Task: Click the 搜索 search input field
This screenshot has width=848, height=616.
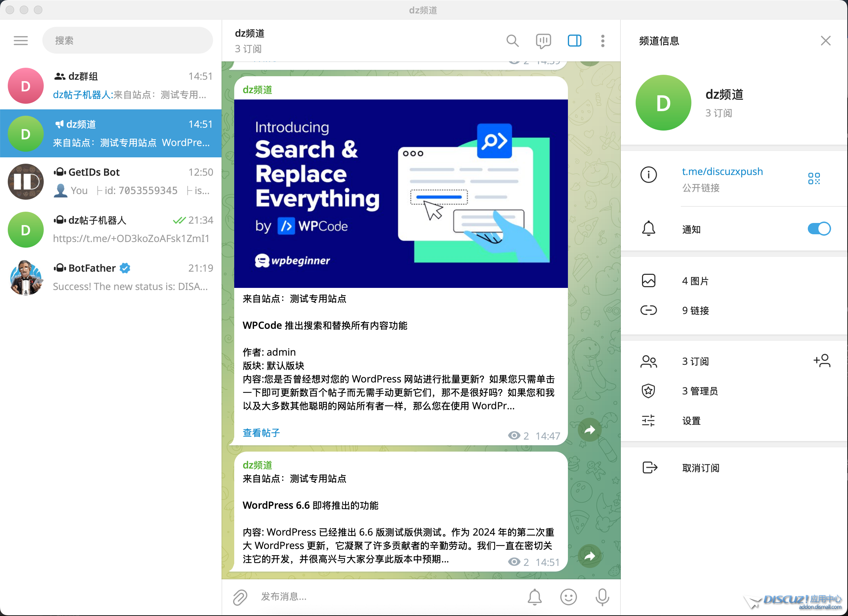Action: click(x=127, y=40)
